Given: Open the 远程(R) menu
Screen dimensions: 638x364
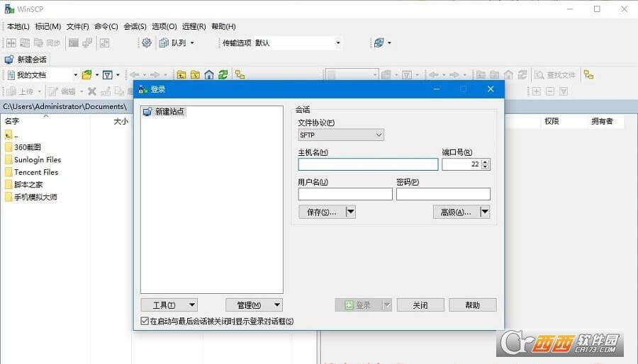Looking at the screenshot, I should point(194,26).
